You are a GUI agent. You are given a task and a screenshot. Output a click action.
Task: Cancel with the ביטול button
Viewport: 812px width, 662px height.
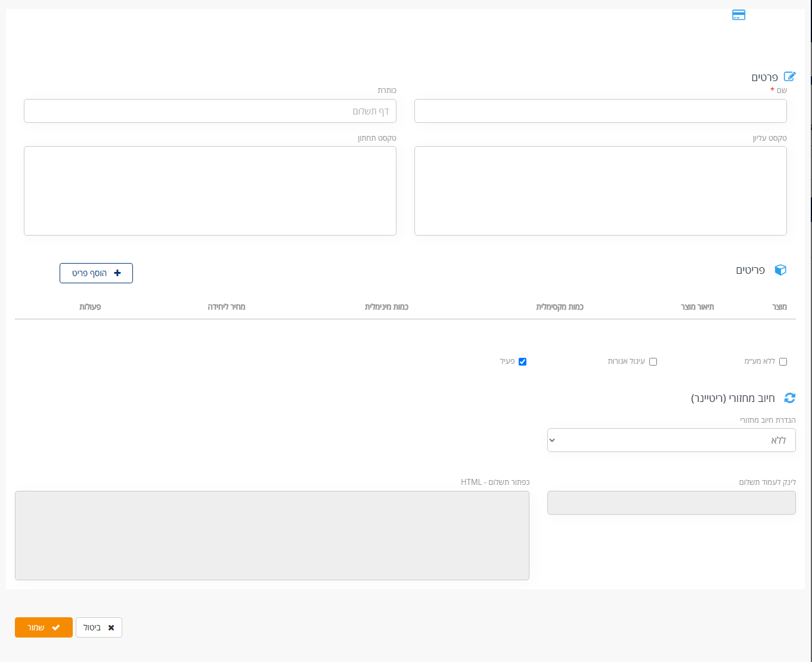[99, 627]
